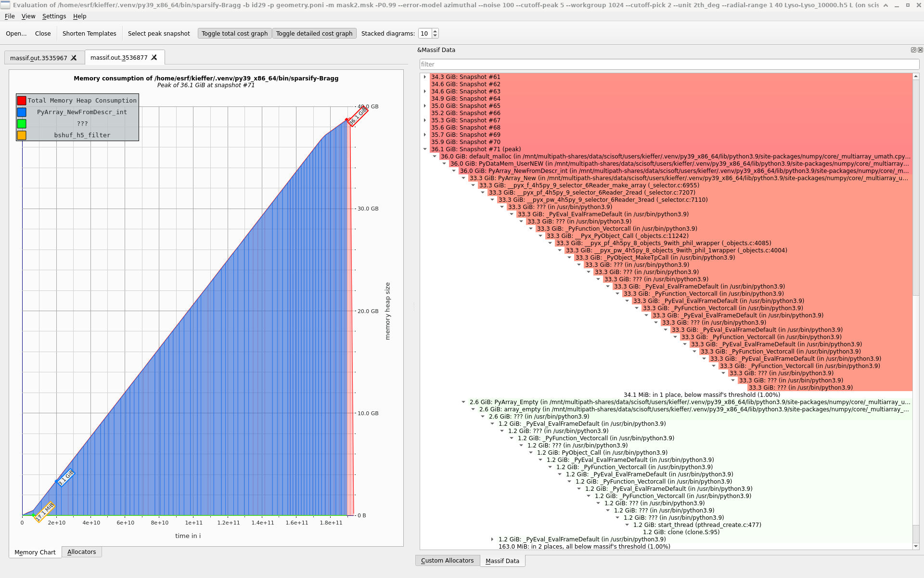Expand Snapshot #65 in the tree
The image size is (924, 578).
pyautogui.click(x=425, y=106)
